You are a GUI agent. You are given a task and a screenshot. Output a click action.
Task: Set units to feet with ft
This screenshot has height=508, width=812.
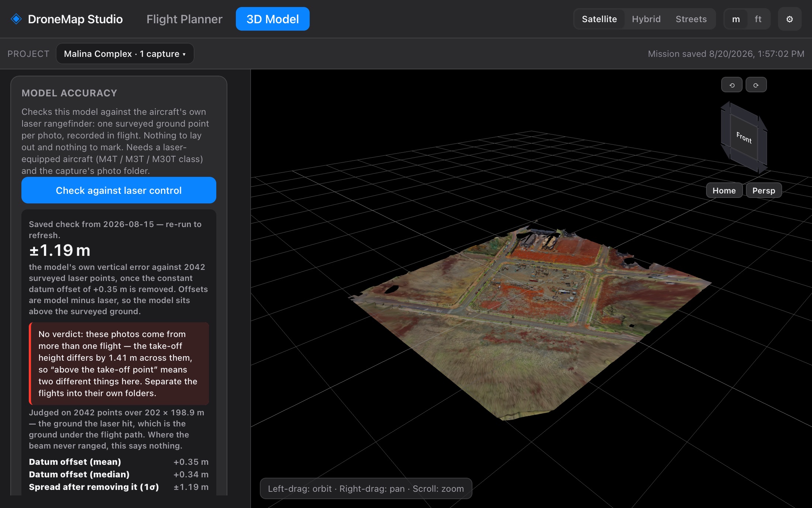pos(758,19)
